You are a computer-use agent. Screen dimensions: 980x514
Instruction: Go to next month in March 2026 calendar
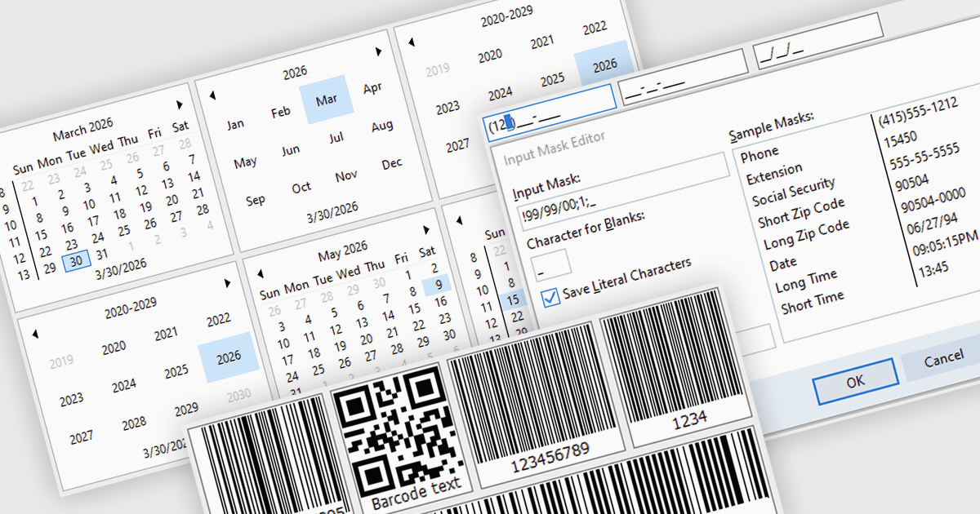180,106
